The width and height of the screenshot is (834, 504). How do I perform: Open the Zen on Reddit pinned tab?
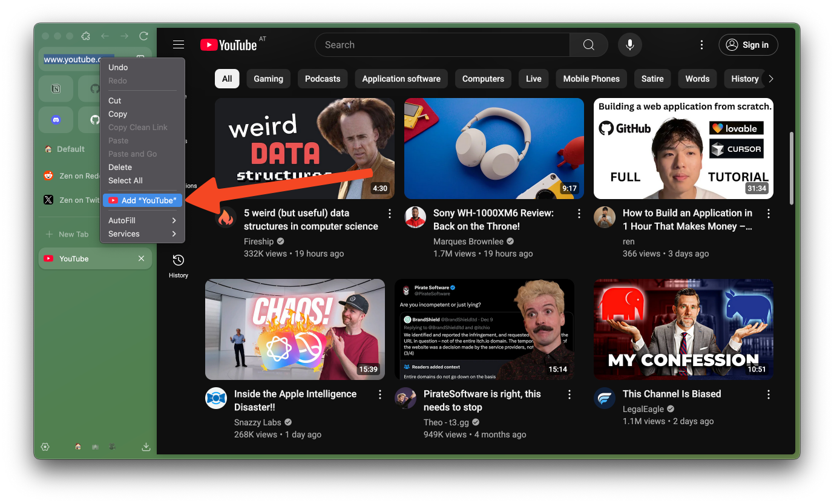pyautogui.click(x=70, y=175)
